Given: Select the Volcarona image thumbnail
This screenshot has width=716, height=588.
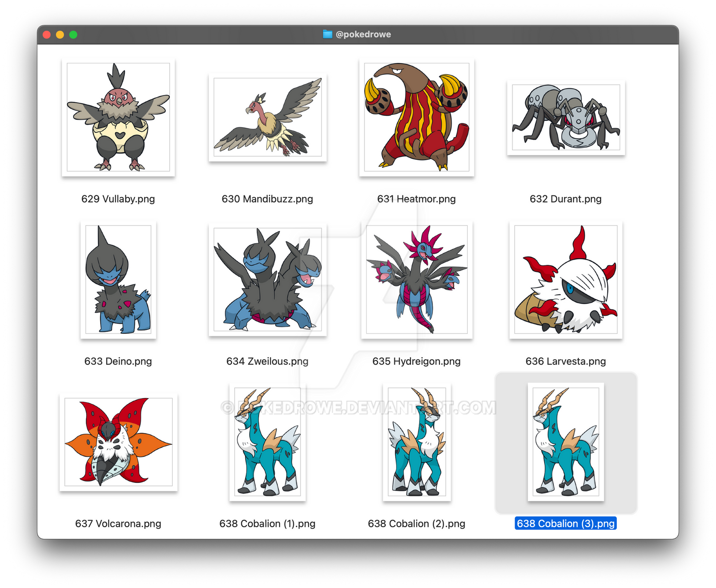Looking at the screenshot, I should (x=118, y=442).
